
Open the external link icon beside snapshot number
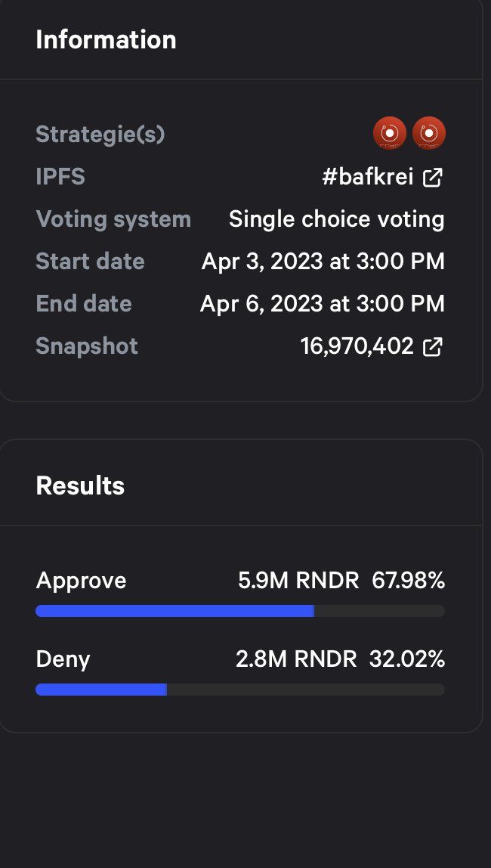[x=432, y=347]
